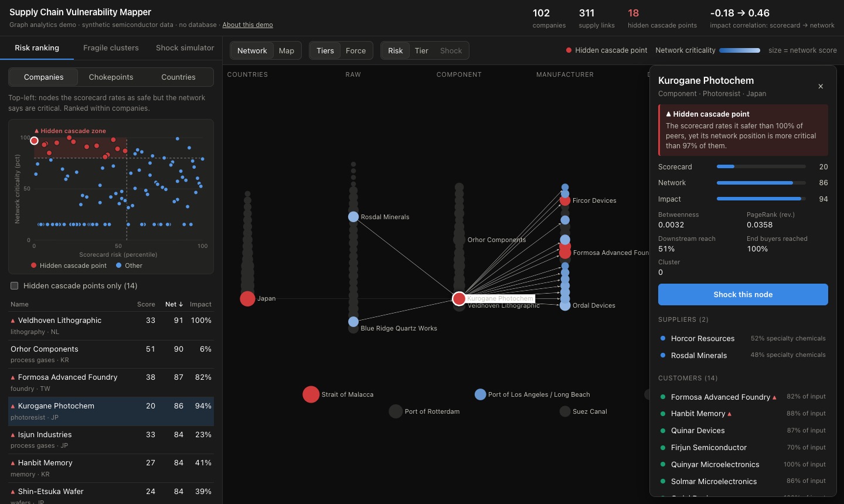Click the Ordal Devices node

(x=565, y=305)
